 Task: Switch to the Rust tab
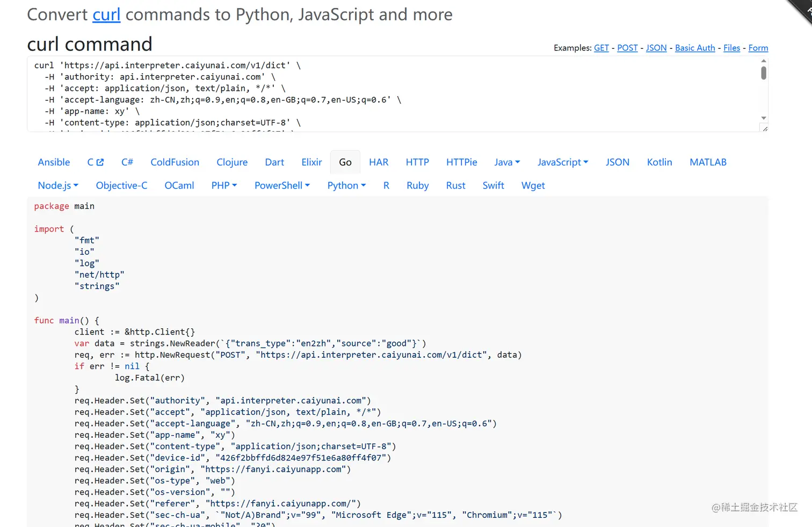(455, 185)
